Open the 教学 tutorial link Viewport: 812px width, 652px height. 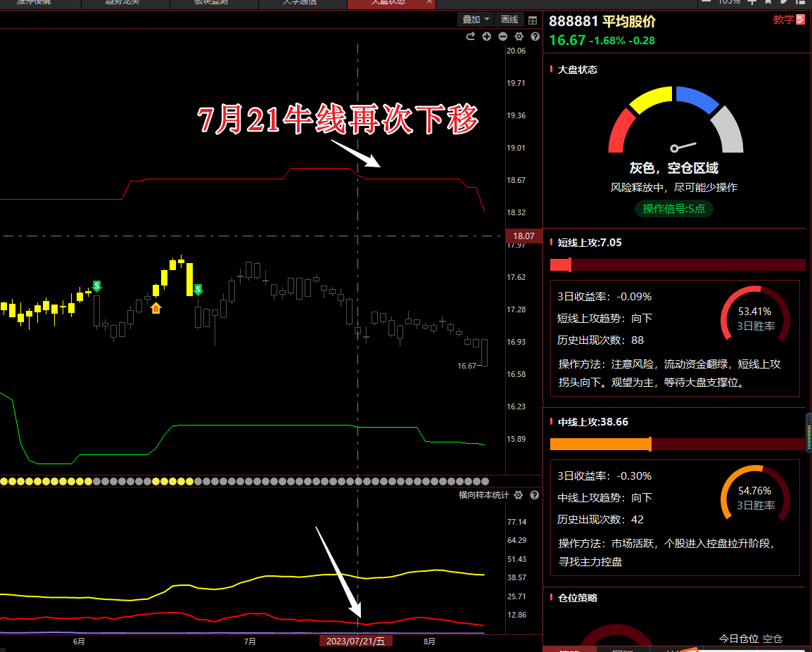(x=789, y=20)
